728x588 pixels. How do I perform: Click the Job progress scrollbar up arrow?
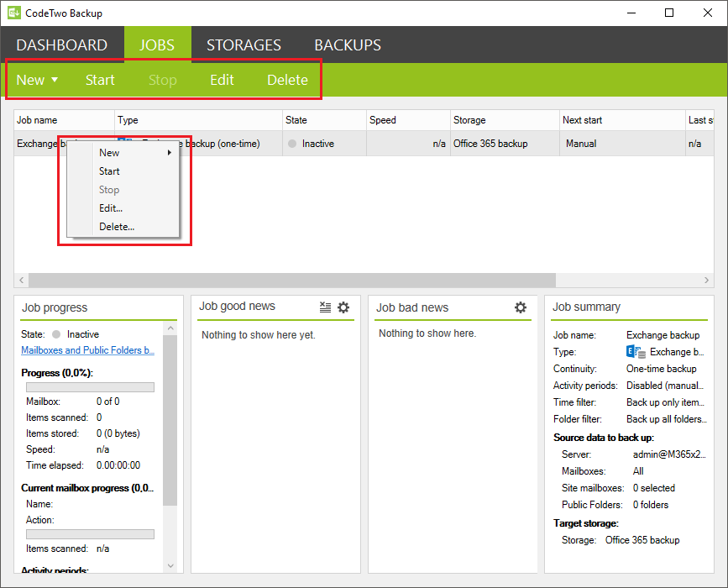click(x=170, y=328)
